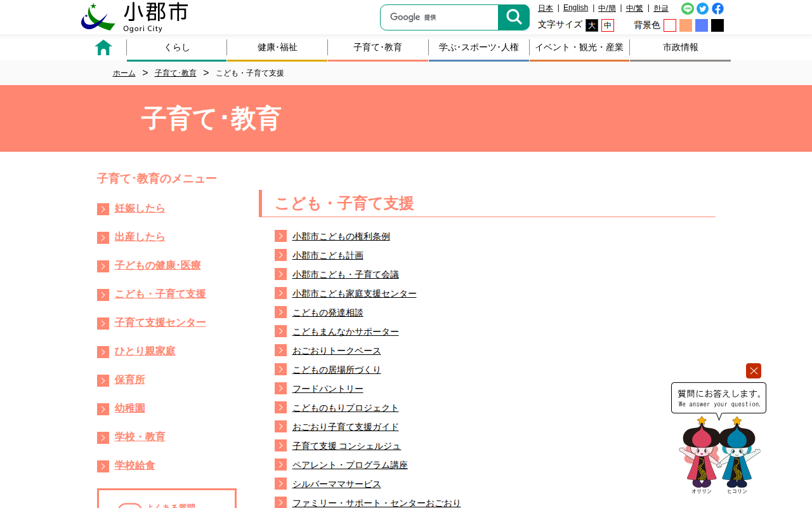Click arrow icon beside 学校給食
Screen dimensions: 812x508
click(x=103, y=466)
